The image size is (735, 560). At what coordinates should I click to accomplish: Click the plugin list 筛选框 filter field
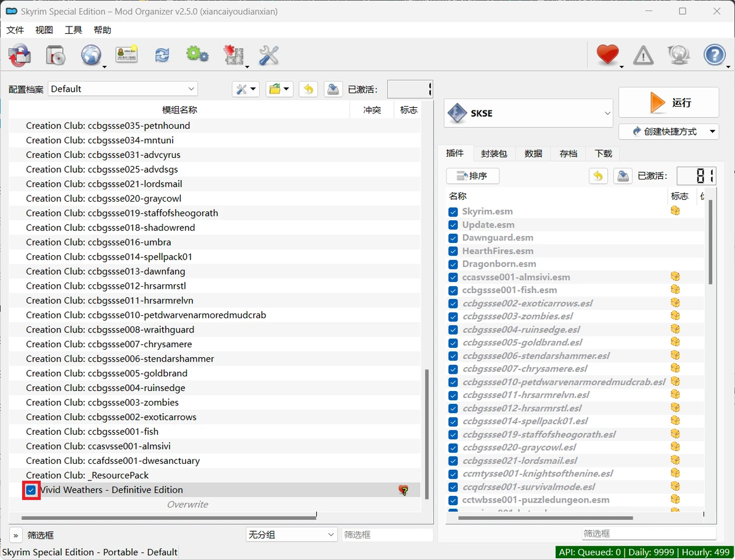click(x=649, y=533)
